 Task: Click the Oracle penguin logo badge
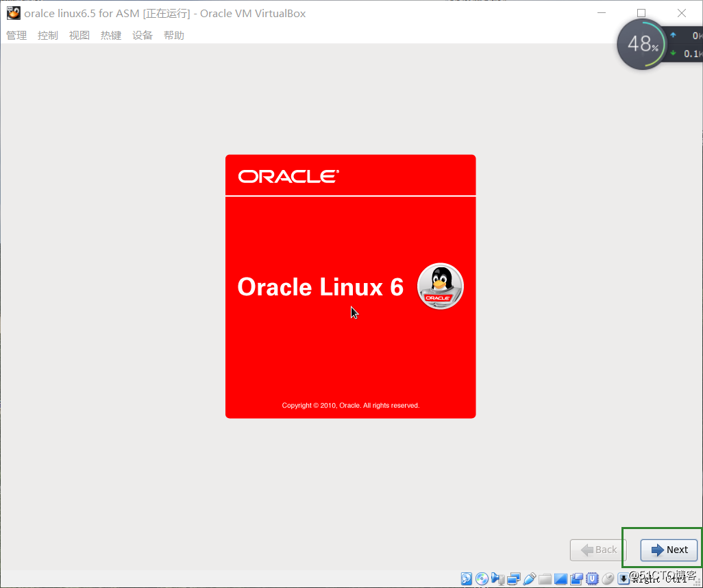(x=441, y=286)
